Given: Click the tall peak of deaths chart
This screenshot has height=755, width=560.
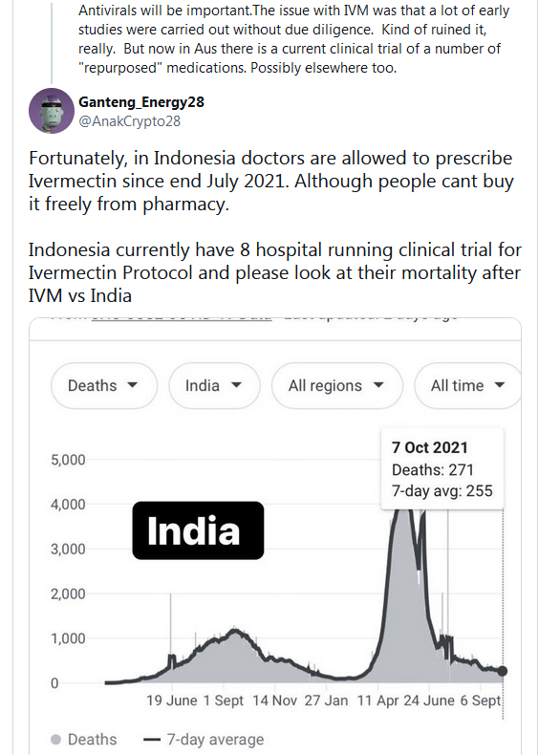Looking at the screenshot, I should point(404,520).
